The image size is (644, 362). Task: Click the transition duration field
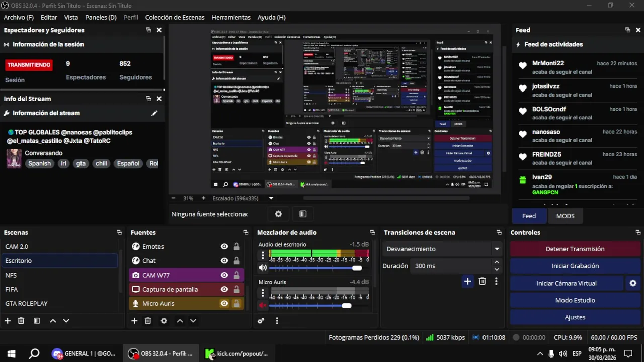[x=451, y=266]
